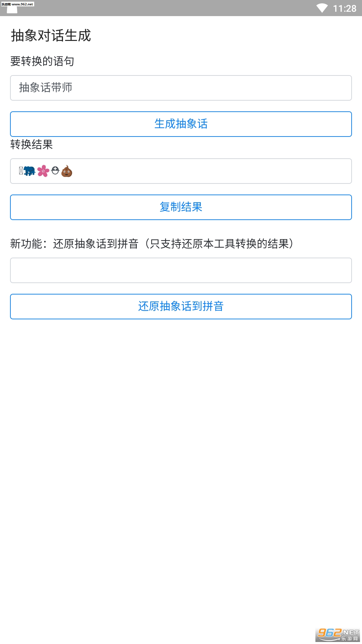Screen dimensions: 362x644
Task: Focus the empty restore-to-pinyin input field
Action: (x=181, y=270)
